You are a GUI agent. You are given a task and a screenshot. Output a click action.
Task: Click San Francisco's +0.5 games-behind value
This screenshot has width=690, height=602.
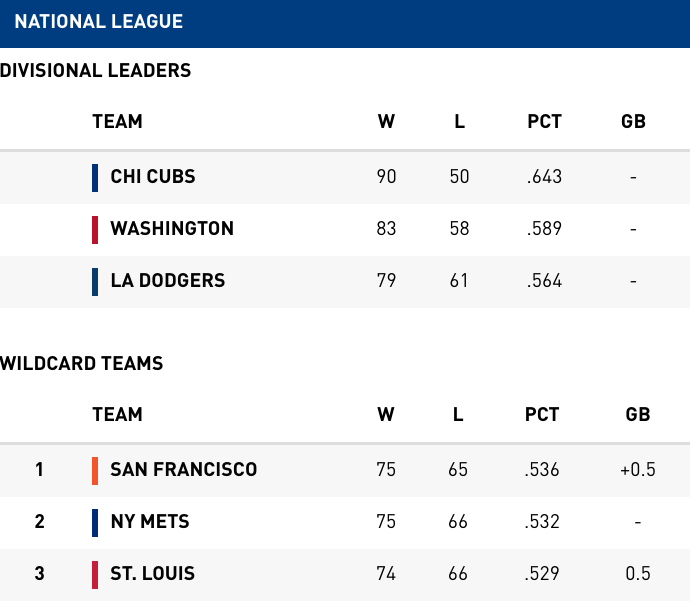tap(638, 470)
